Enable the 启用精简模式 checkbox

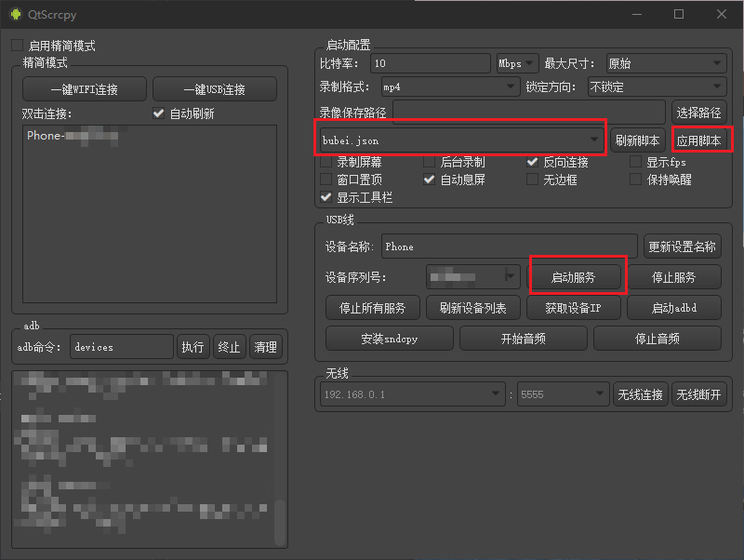18,46
